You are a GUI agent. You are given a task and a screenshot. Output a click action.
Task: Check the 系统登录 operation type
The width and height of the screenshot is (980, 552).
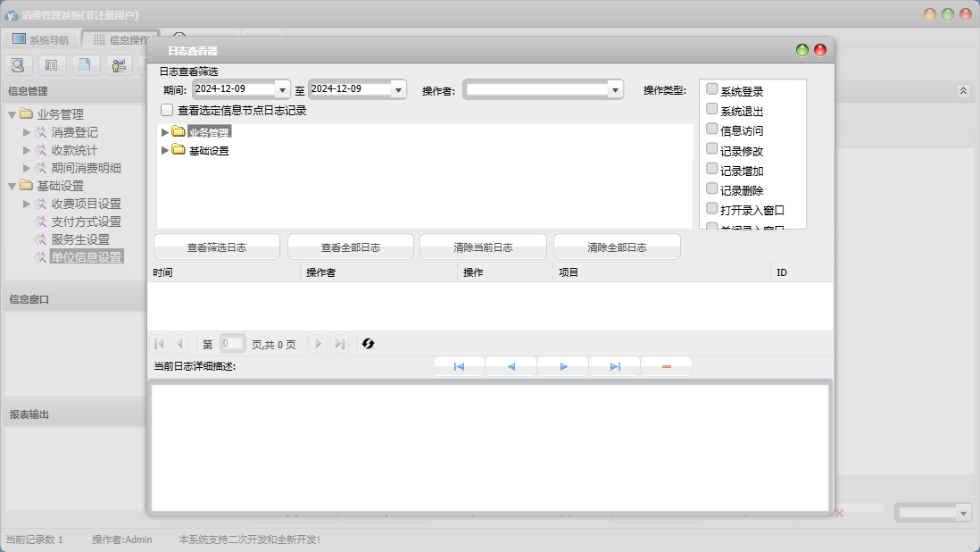point(712,88)
